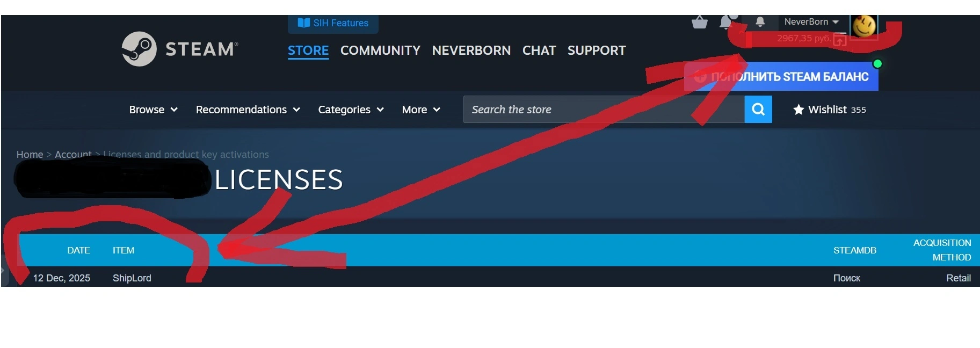Viewport: 980px width, 348px height.
Task: Expand the Browse menu
Action: pyautogui.click(x=154, y=110)
